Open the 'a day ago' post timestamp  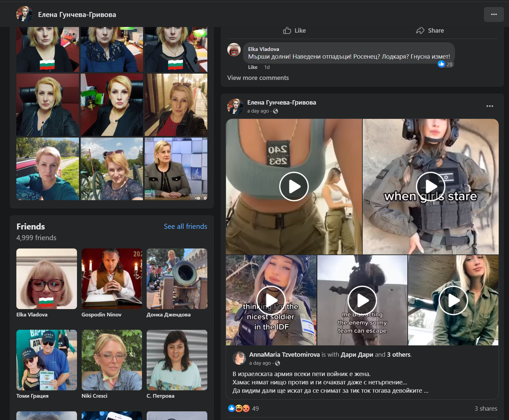(258, 111)
